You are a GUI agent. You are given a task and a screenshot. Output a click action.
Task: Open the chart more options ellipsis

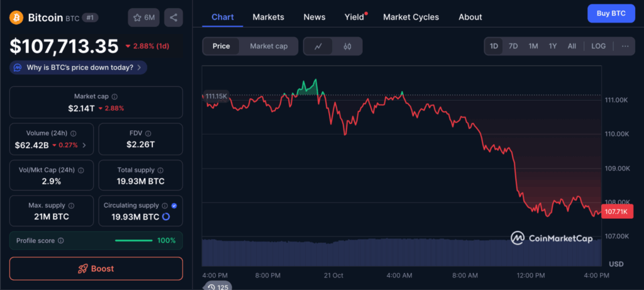pyautogui.click(x=625, y=46)
